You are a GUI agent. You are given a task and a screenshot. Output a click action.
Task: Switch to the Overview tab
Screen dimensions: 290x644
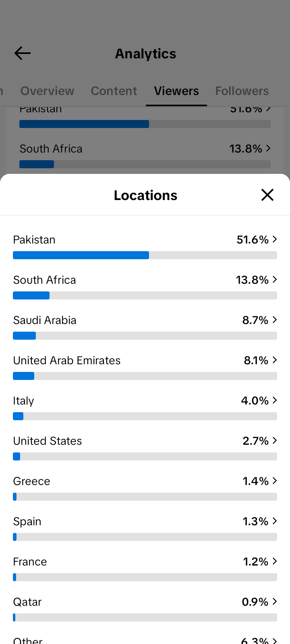click(47, 91)
